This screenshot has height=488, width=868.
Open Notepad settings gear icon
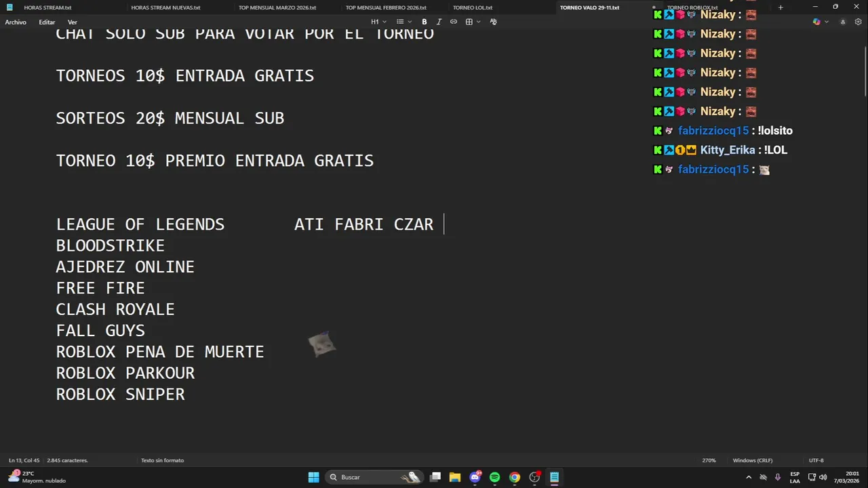coord(859,22)
